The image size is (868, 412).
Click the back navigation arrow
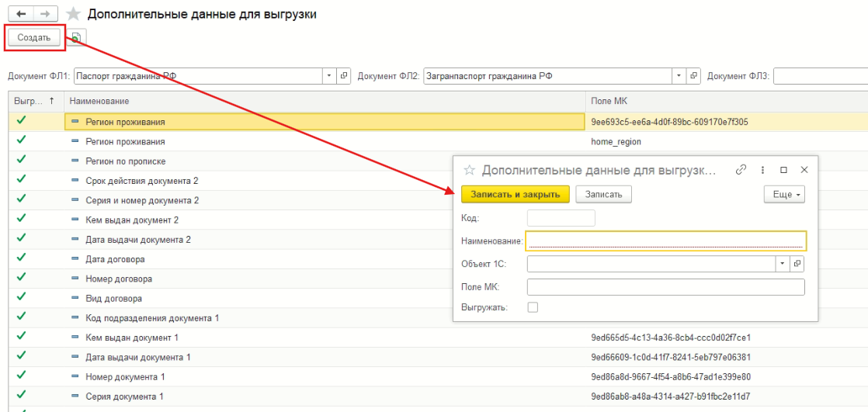tap(20, 15)
